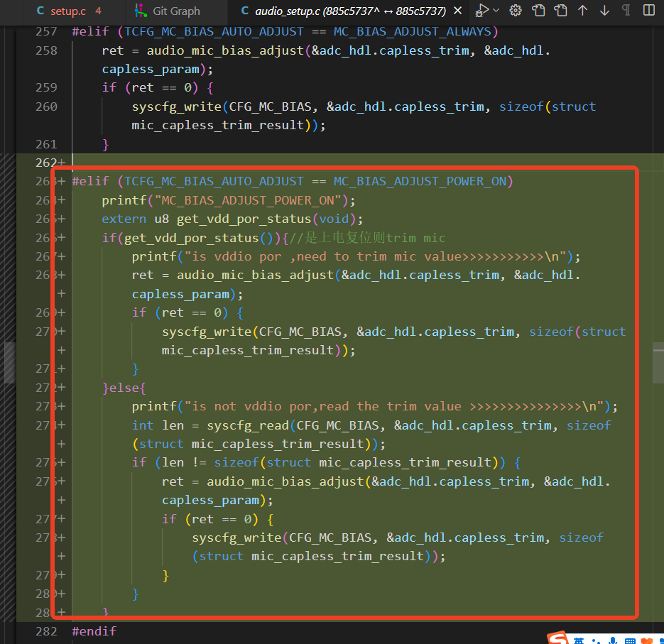The image size is (664, 644).
Task: Toggle Sogou English/Chinese mode indicator
Action: (x=579, y=640)
